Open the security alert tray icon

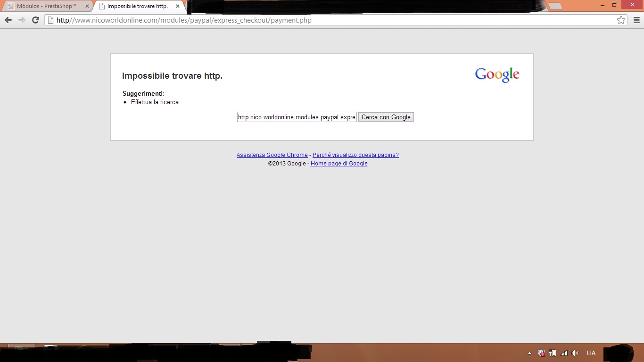click(x=542, y=353)
